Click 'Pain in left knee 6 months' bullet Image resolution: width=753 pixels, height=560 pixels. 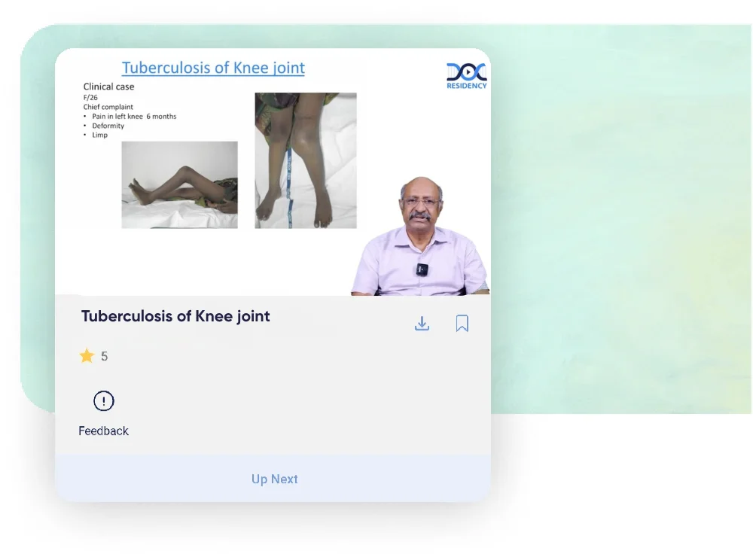134,117
